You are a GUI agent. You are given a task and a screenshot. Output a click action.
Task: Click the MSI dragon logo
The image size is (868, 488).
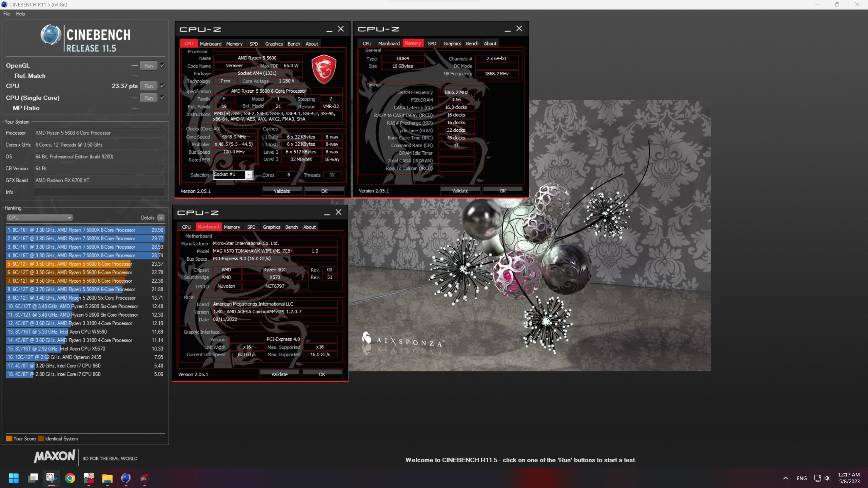[x=324, y=69]
